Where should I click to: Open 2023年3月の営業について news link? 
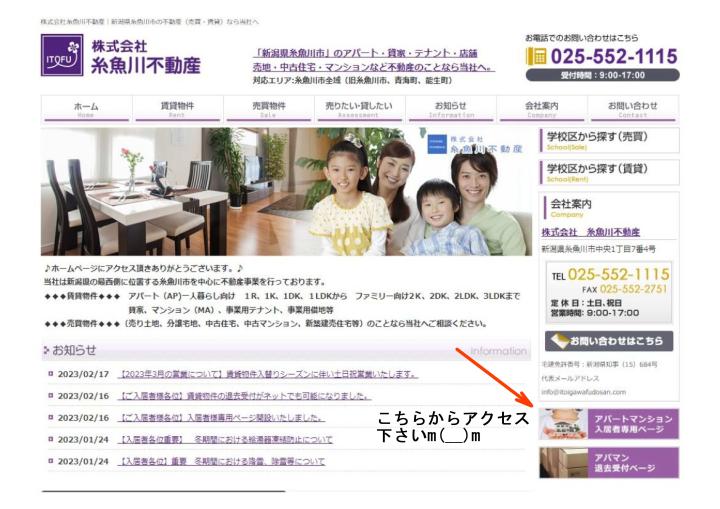click(267, 375)
